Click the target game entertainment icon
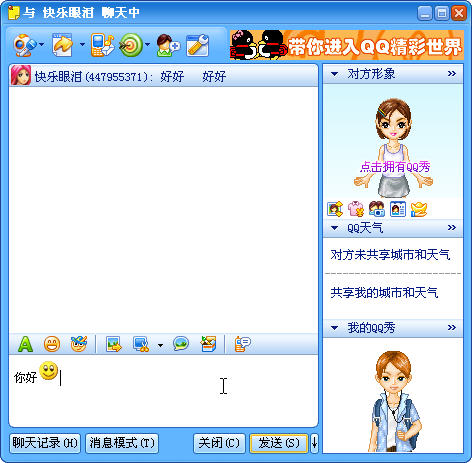Viewport: 472px width, 463px height. coord(131,45)
